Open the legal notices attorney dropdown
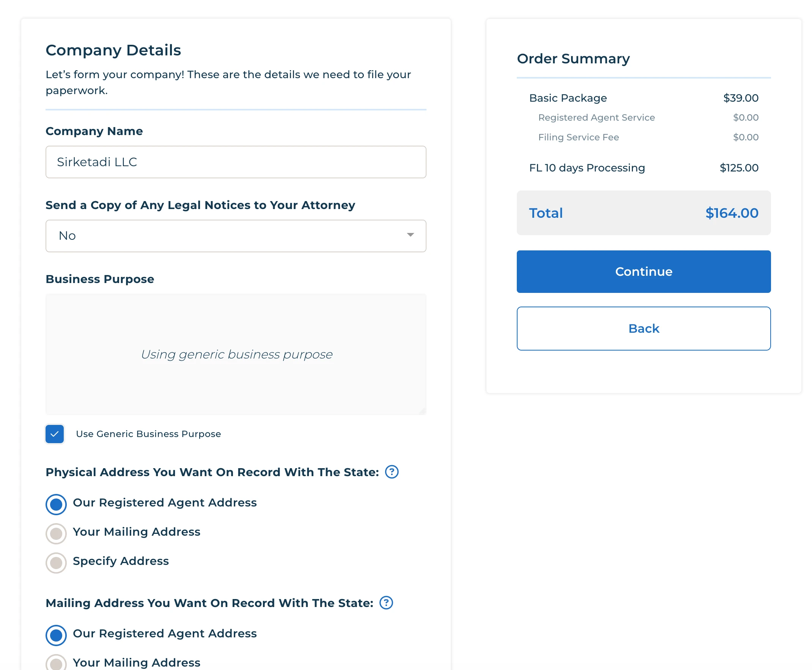This screenshot has width=812, height=670. click(235, 236)
